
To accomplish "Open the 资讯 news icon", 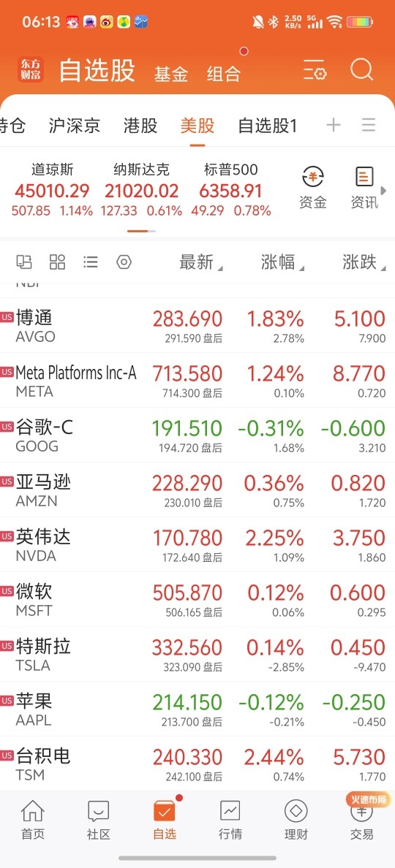I will coord(364,189).
